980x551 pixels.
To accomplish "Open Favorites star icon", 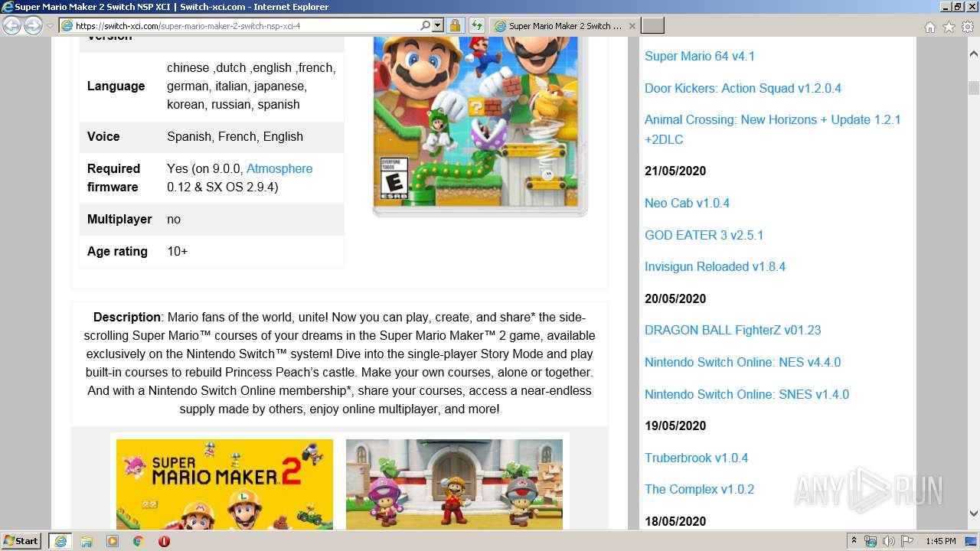I will tap(949, 27).
